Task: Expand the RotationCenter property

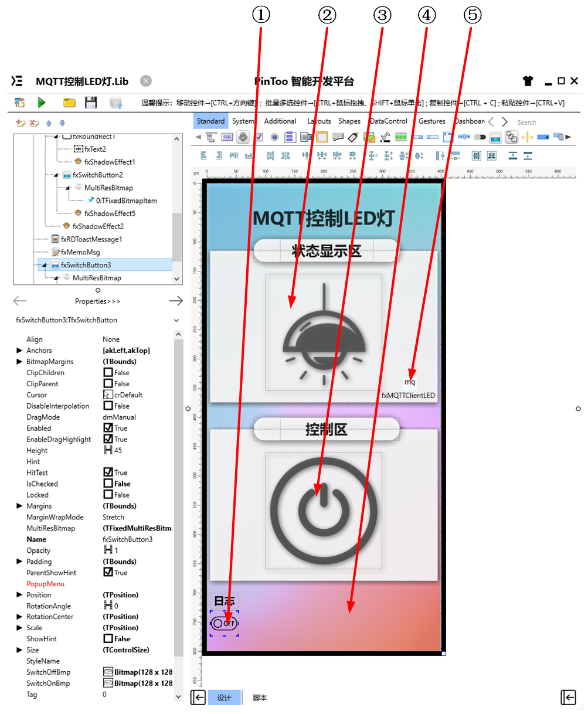Action: point(19,617)
